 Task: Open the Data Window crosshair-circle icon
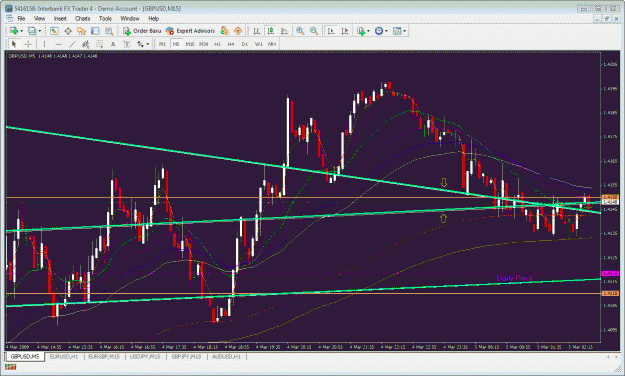(x=68, y=31)
